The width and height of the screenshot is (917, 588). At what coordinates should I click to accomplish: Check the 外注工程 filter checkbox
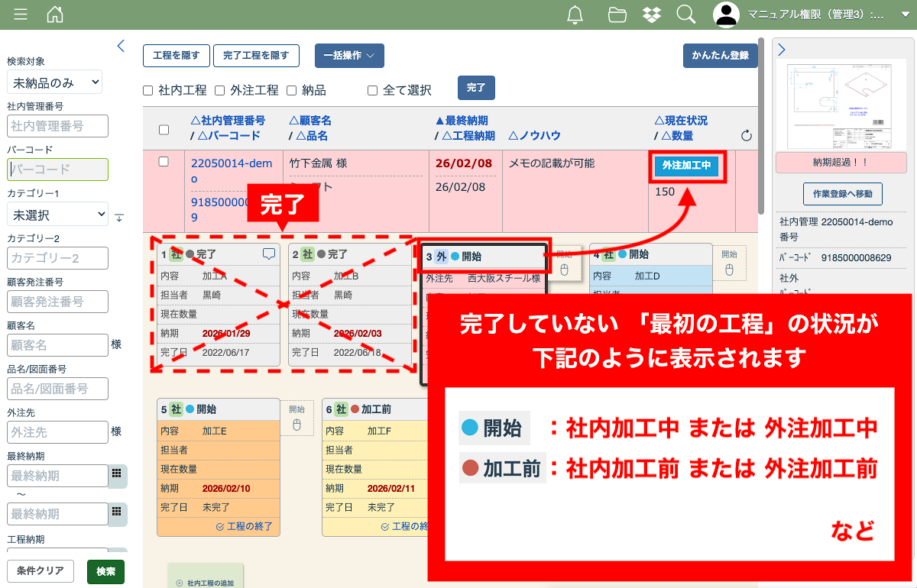219,91
